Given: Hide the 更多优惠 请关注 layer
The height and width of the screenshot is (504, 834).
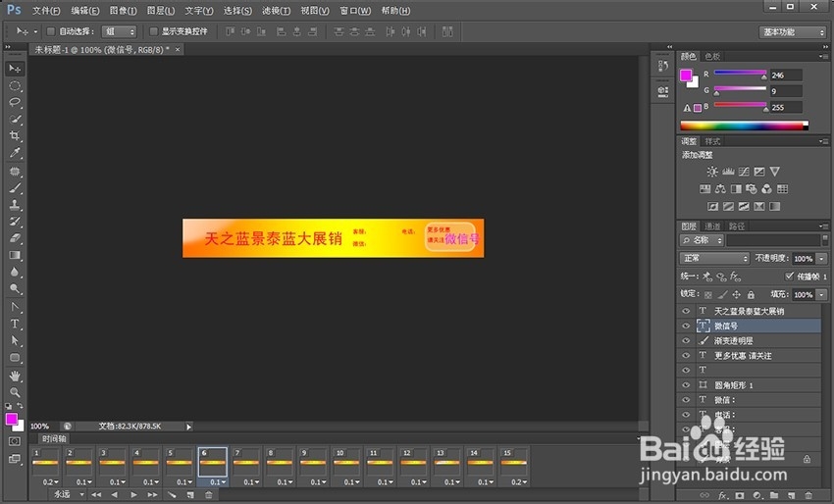Looking at the screenshot, I should (x=686, y=356).
